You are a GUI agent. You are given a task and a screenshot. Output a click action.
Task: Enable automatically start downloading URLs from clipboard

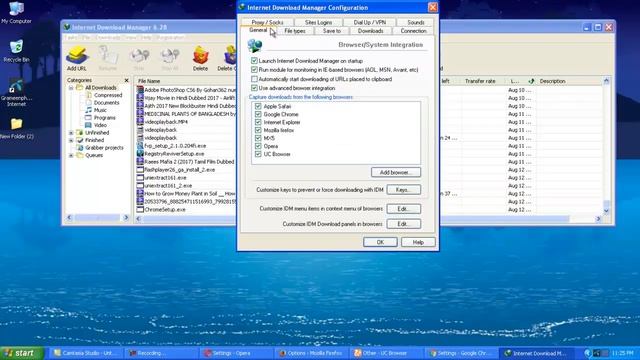tap(254, 79)
